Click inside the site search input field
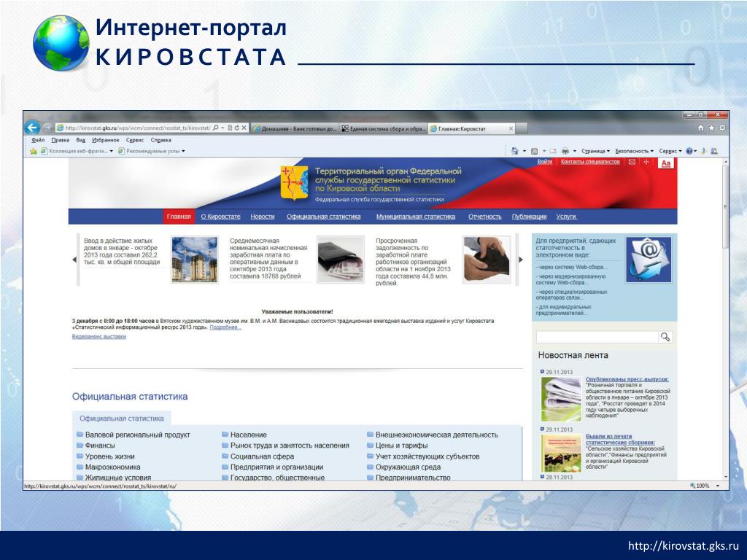Viewport: 747px width, 560px height. pos(597,337)
